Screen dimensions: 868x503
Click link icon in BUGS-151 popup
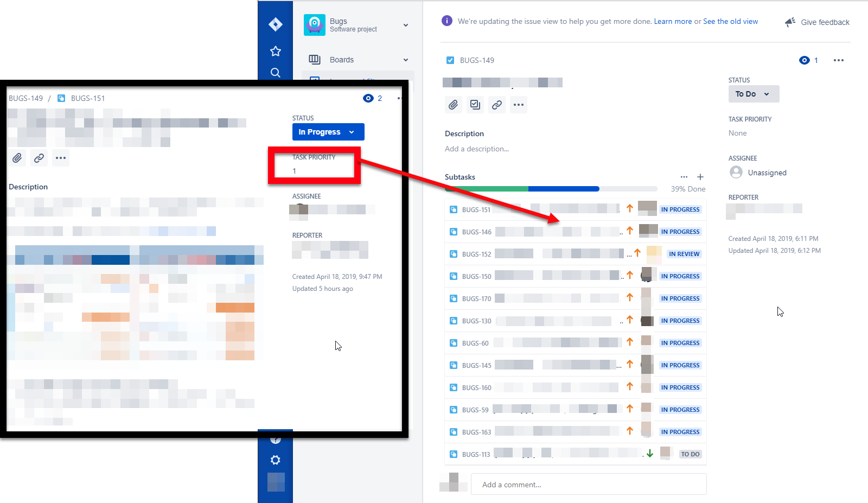coord(39,158)
